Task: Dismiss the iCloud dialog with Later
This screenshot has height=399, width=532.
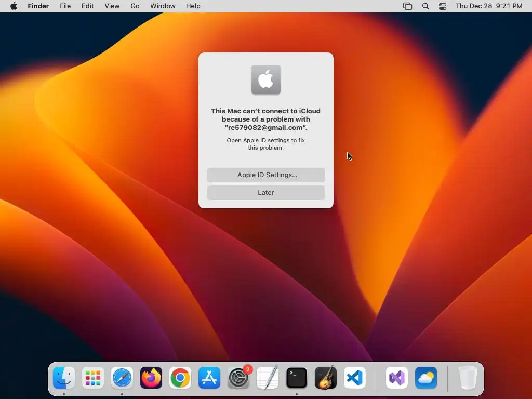Action: (x=265, y=192)
